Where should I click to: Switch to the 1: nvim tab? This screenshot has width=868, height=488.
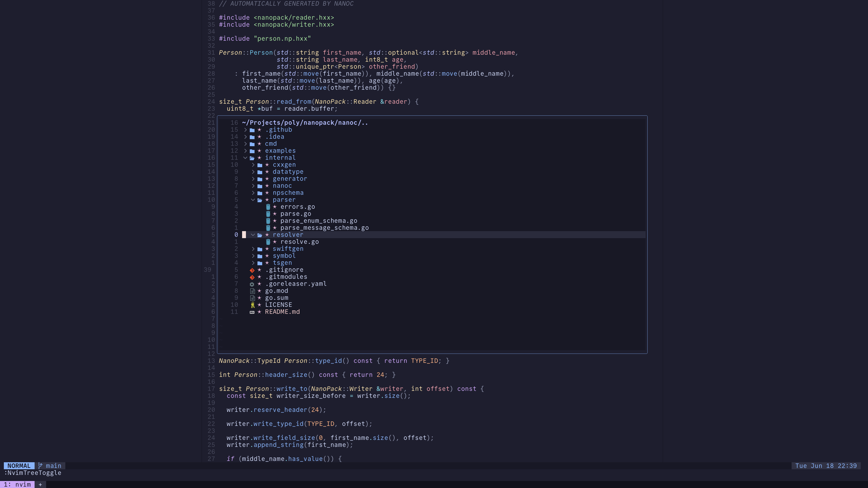[x=17, y=484]
